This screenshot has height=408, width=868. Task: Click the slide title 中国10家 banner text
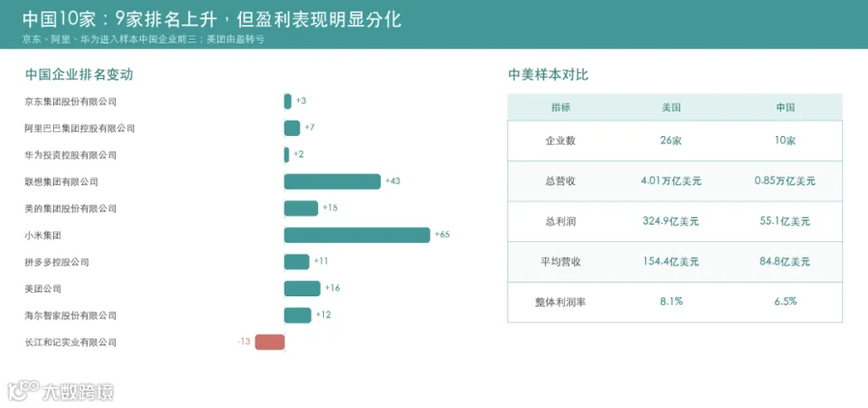point(212,19)
